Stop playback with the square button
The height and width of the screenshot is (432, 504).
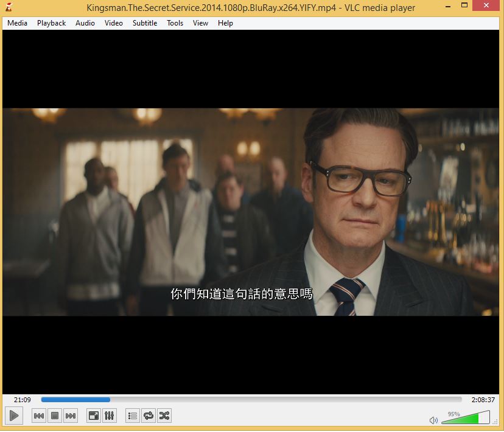(x=55, y=416)
